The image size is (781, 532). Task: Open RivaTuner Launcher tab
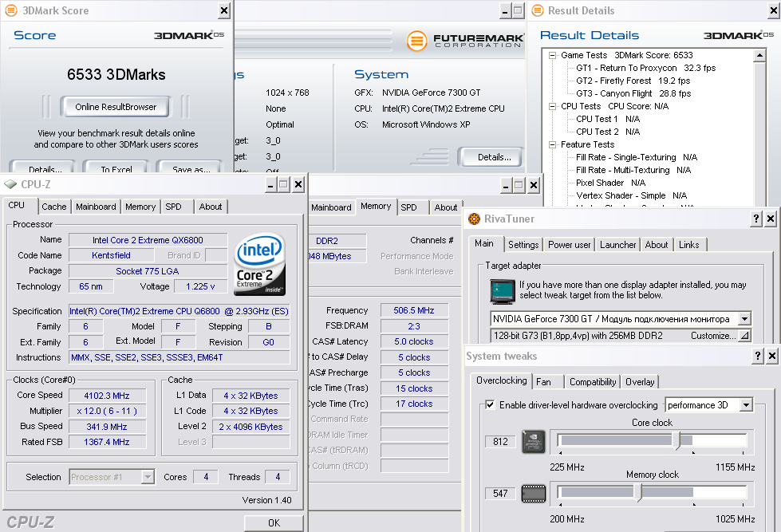pyautogui.click(x=617, y=245)
